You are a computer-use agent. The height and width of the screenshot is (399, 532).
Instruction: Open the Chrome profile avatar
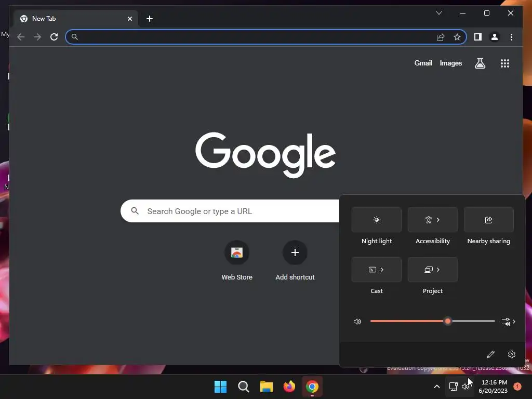(x=495, y=37)
